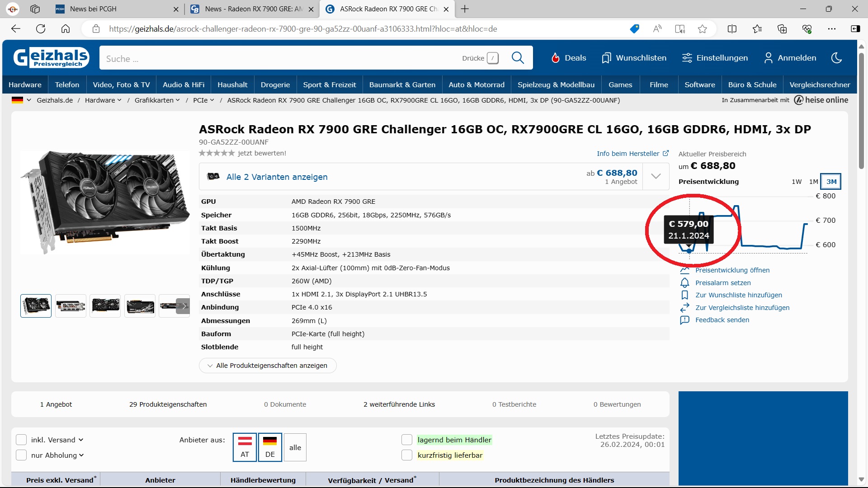The width and height of the screenshot is (868, 488).
Task: Toggle the browser sidebar icon
Action: coord(855,29)
